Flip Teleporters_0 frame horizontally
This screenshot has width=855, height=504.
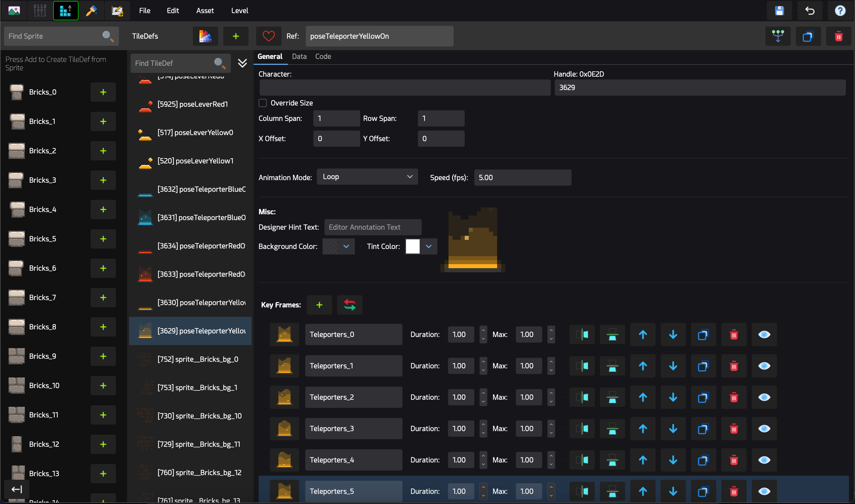coord(582,334)
